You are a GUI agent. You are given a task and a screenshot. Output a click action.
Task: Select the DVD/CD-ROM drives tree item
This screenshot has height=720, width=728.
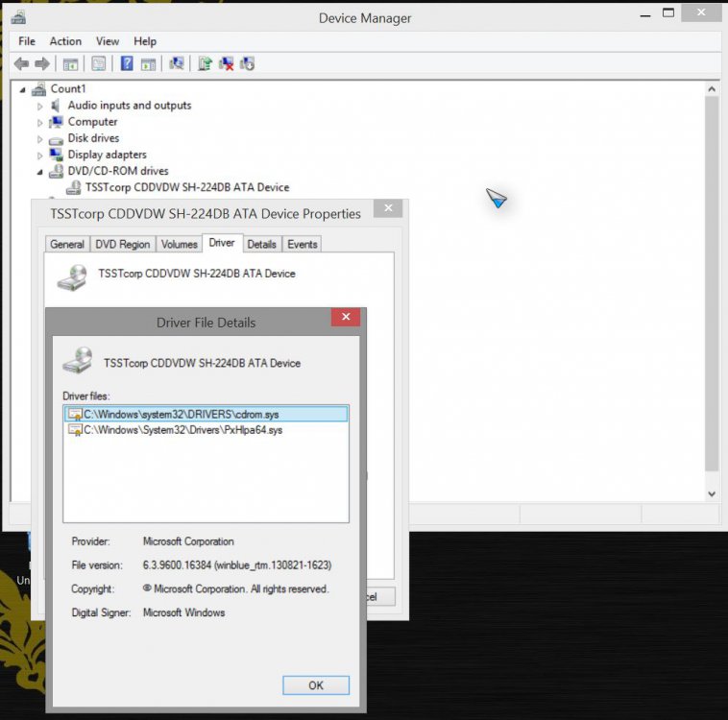point(118,171)
